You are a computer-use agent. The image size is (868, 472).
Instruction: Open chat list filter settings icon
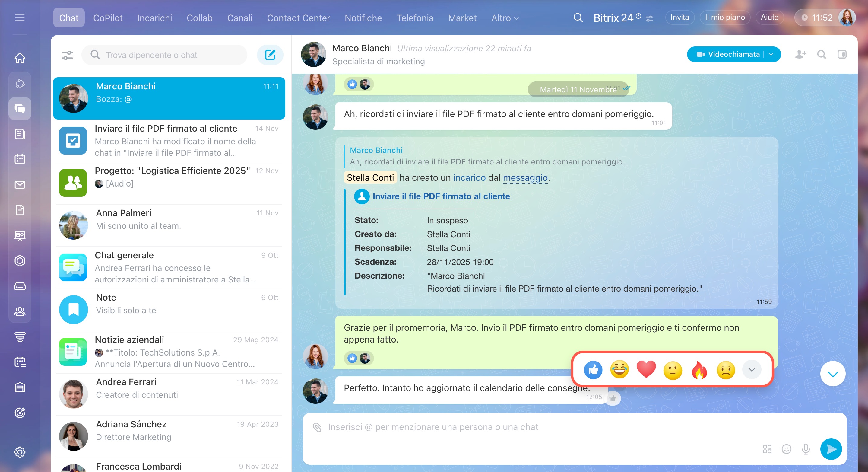(67, 55)
